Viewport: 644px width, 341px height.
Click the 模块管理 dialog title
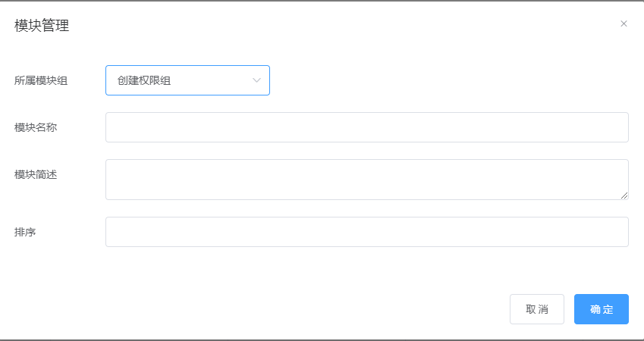pyautogui.click(x=42, y=26)
